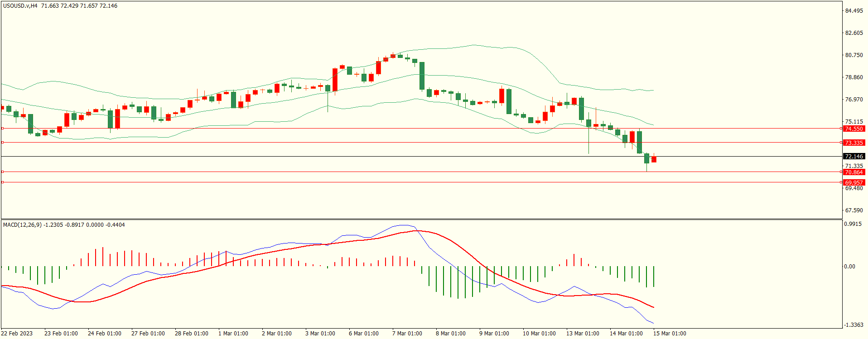Image resolution: width=868 pixels, height=339 pixels.
Task: Select the current price 72.146 label
Action: click(x=854, y=157)
